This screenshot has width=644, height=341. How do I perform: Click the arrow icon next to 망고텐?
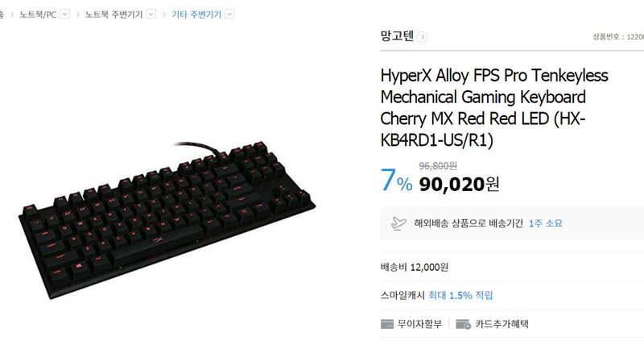coord(422,37)
